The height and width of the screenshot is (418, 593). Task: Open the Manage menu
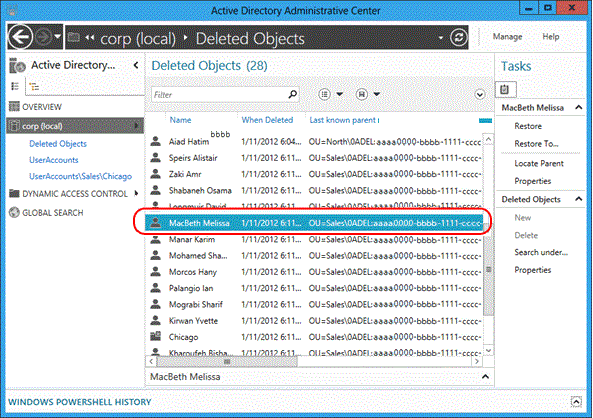507,37
